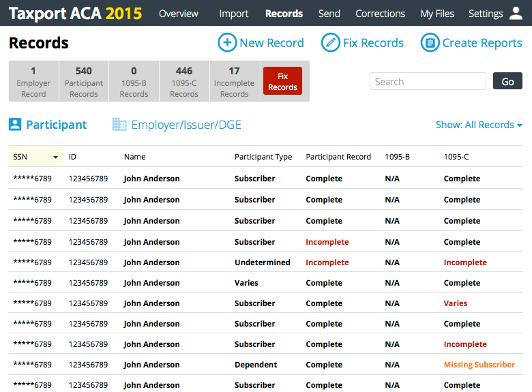Click the Create Reports link
This screenshot has width=532, height=392.
pyautogui.click(x=482, y=43)
